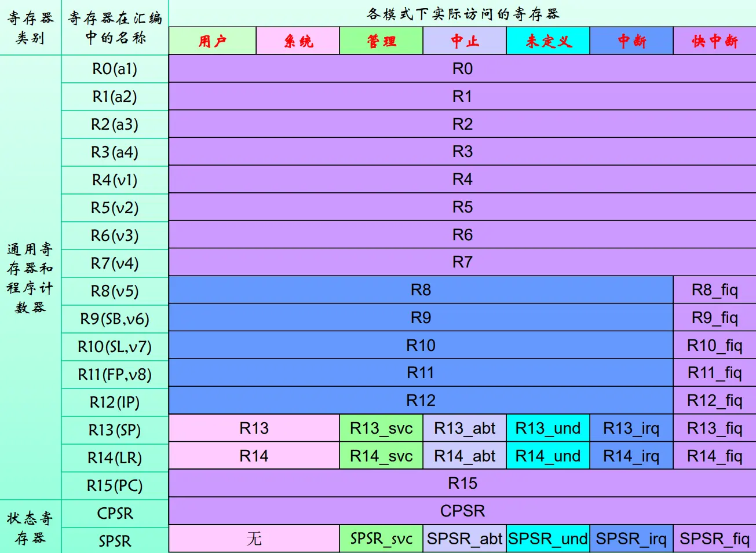756x553 pixels.
Task: Click the 寄存器在汇编中的名称 header
Action: pos(115,27)
